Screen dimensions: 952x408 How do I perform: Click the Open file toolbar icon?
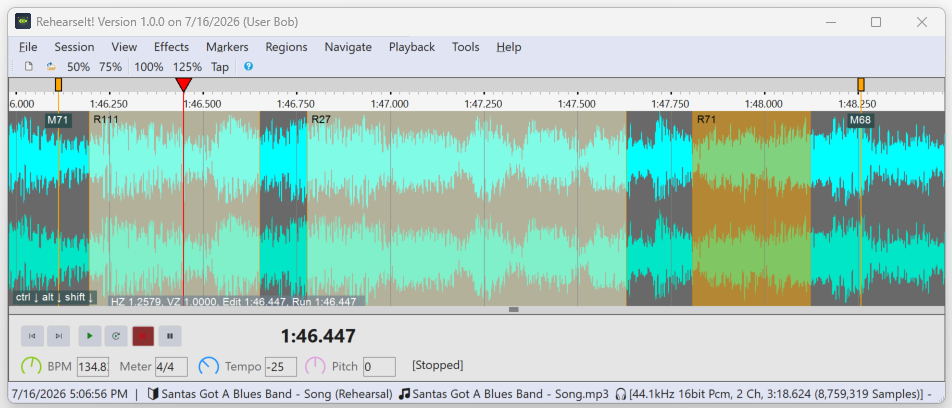[51, 67]
